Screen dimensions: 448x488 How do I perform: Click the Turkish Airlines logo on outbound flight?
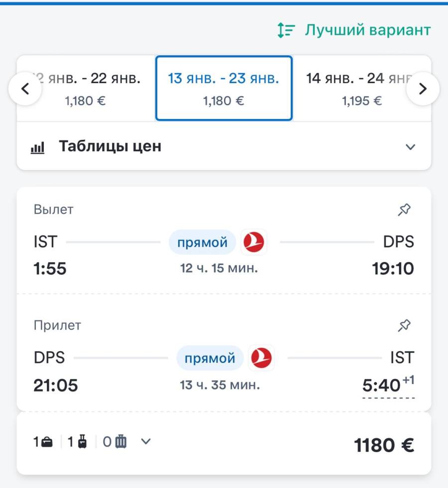[254, 242]
